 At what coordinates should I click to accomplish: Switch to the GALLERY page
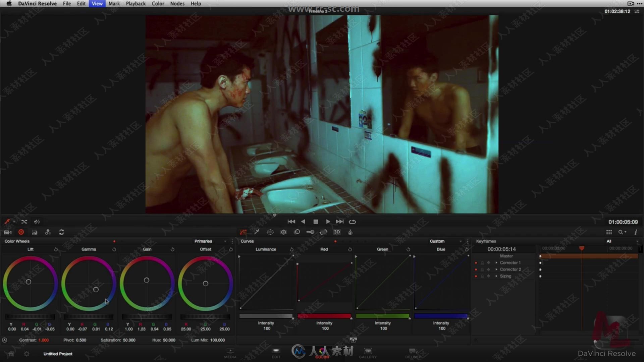point(368,353)
